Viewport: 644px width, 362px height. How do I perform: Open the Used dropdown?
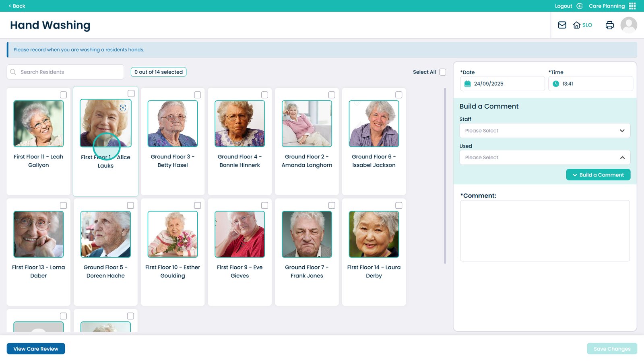pyautogui.click(x=545, y=158)
